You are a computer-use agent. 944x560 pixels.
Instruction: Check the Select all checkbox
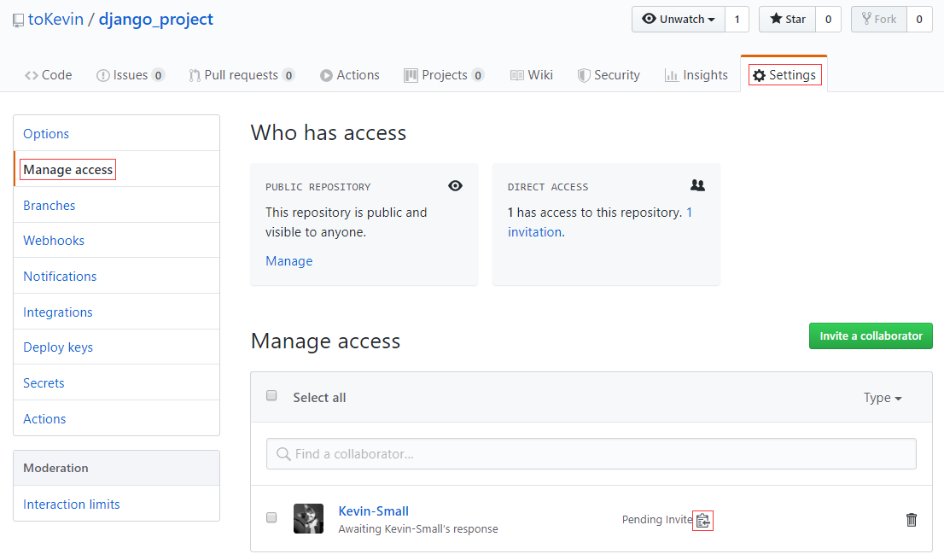(x=271, y=395)
